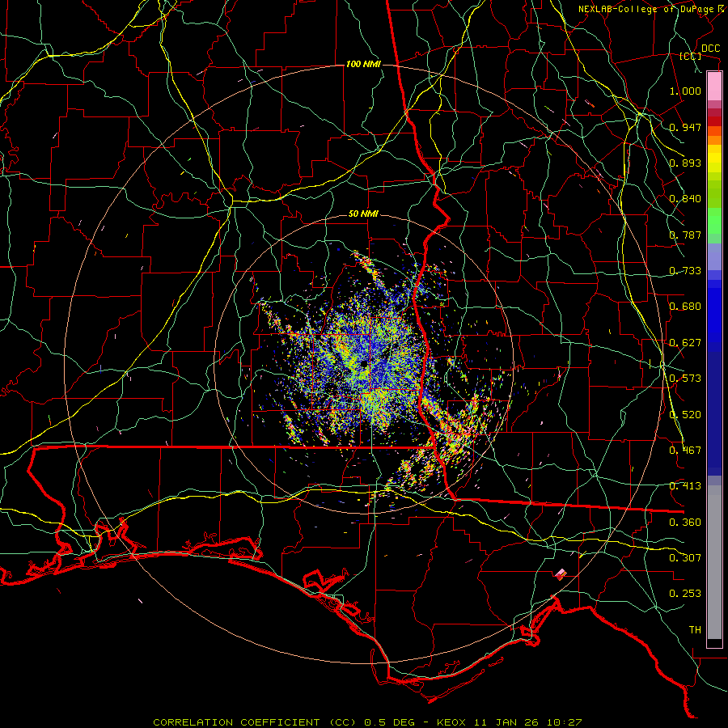Click the Correlation Coefficient KEOX caption
Viewport: 728px width, 728px height.
pyautogui.click(x=367, y=722)
